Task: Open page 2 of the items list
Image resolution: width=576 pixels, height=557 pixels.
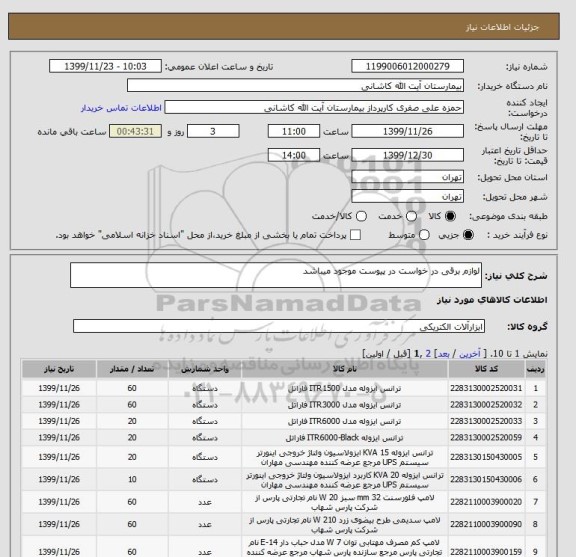Action: (x=428, y=354)
